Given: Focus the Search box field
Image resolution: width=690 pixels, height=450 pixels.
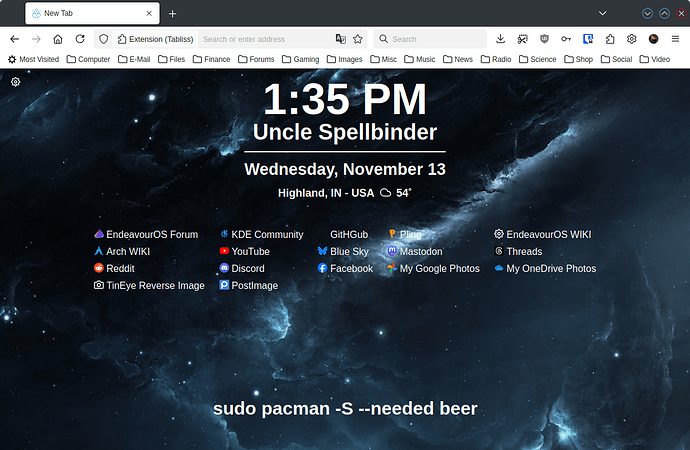Looking at the screenshot, I should (430, 39).
